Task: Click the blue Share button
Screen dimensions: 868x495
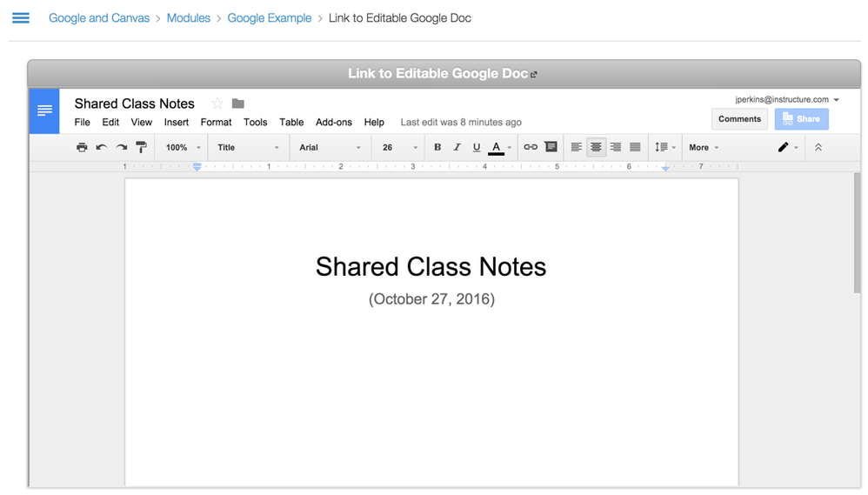Action: [x=801, y=119]
